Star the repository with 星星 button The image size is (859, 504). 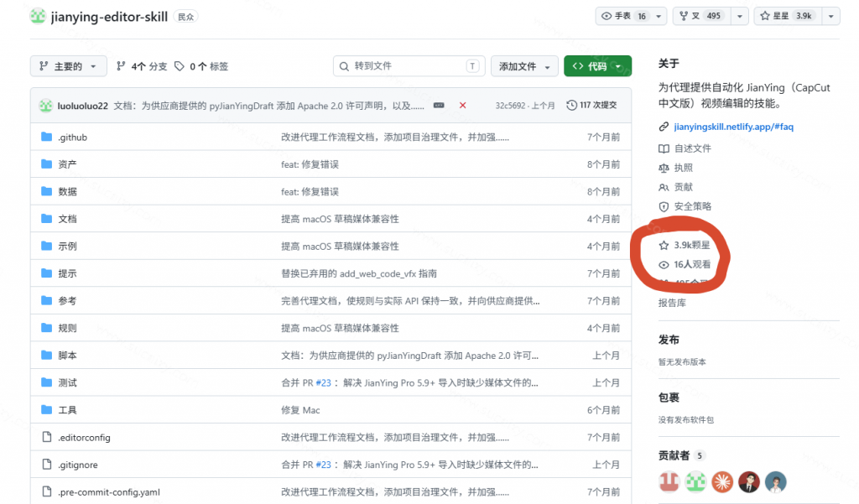point(789,17)
